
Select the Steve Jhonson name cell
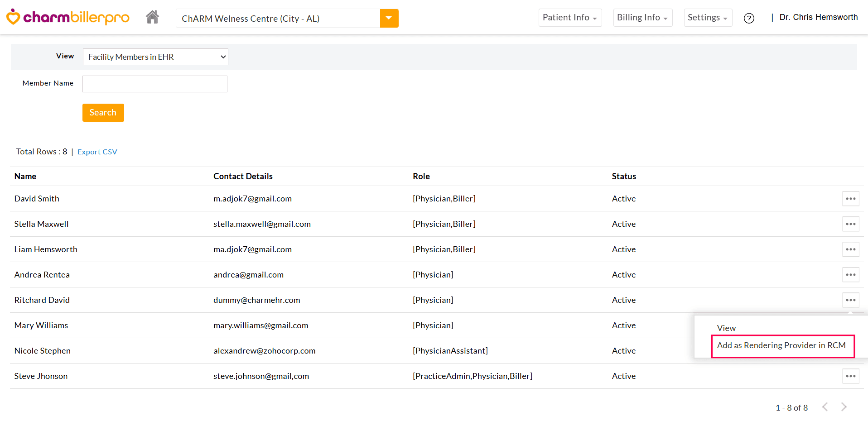pos(41,376)
